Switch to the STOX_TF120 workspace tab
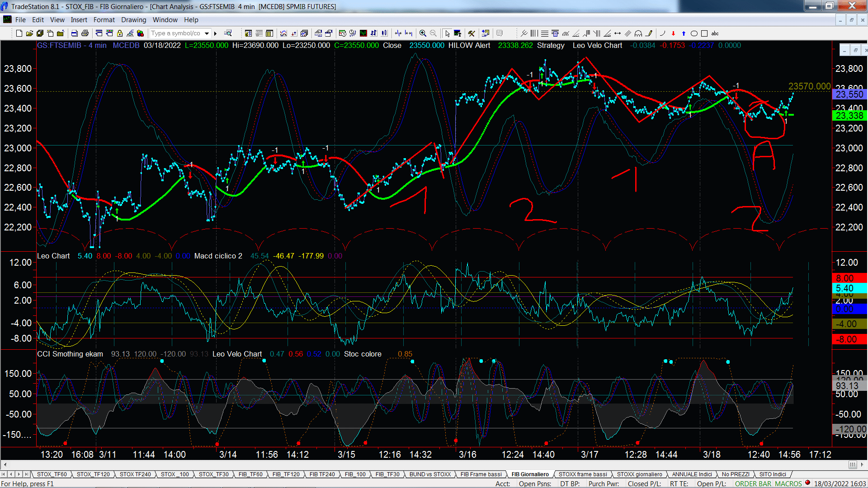The width and height of the screenshot is (868, 488). click(x=93, y=474)
